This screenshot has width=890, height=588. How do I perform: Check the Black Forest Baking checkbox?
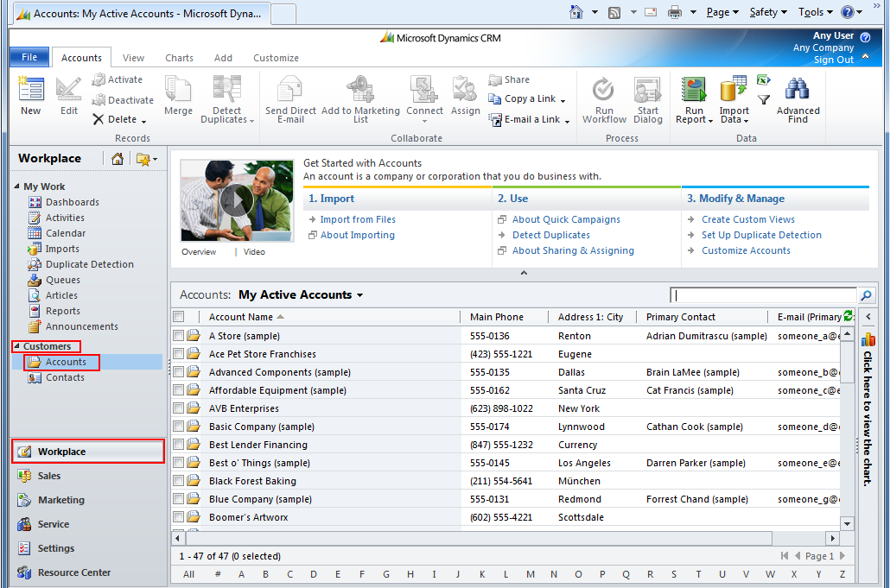(x=179, y=481)
